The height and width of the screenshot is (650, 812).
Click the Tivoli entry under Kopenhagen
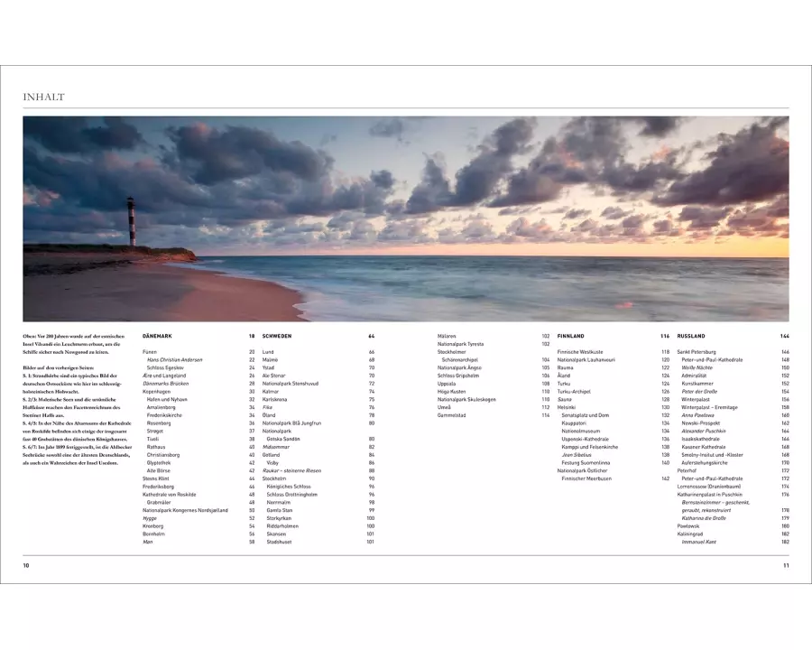[154, 439]
